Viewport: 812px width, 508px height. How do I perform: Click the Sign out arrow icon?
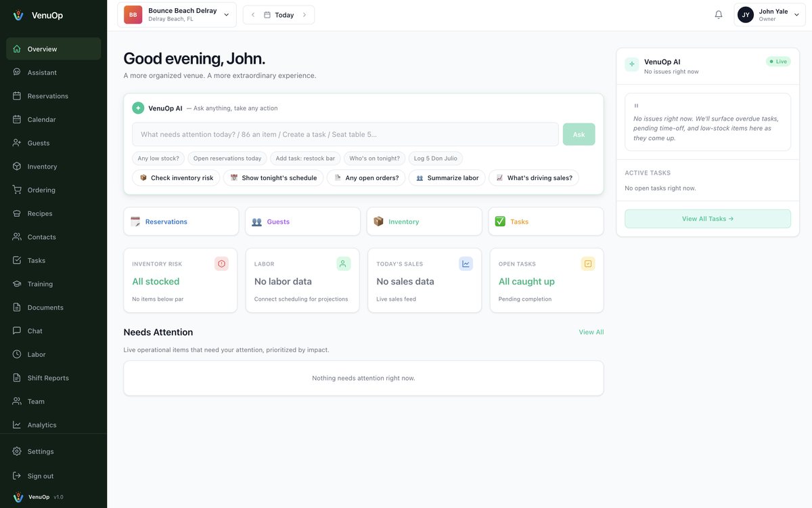coord(17,475)
